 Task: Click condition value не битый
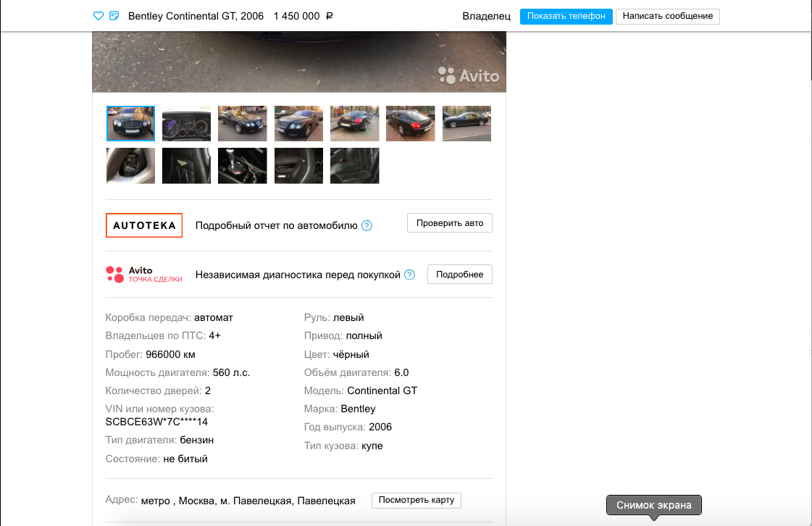pos(185,459)
